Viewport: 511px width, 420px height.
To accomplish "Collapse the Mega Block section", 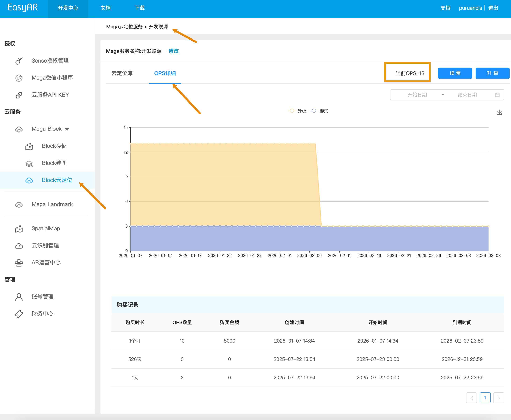I will click(67, 129).
